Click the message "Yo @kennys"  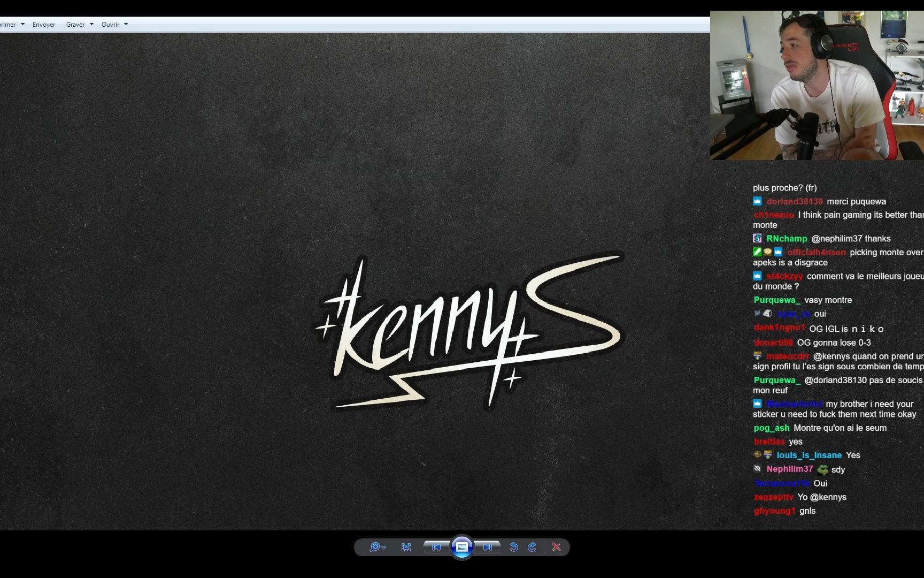point(822,497)
